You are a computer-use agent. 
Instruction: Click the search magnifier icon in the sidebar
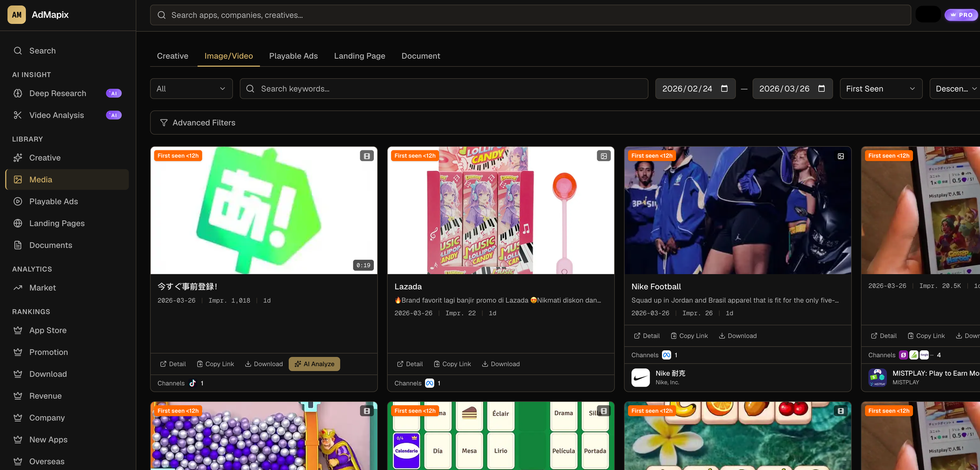pos(18,50)
